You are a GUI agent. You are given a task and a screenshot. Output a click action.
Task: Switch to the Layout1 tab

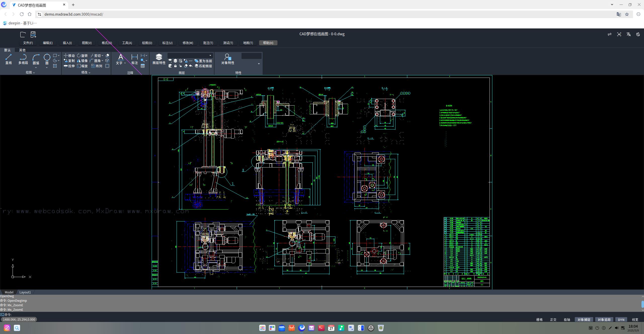(25, 292)
